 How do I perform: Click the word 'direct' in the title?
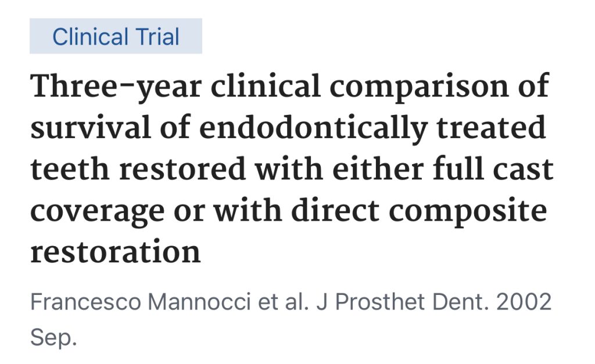[x=334, y=212]
